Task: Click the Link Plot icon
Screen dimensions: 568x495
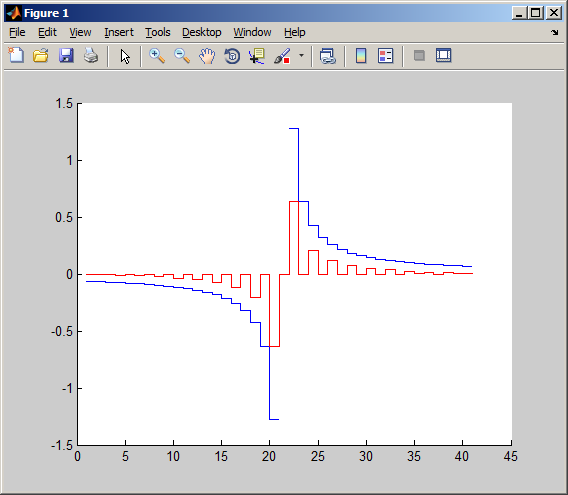Action: [x=328, y=56]
